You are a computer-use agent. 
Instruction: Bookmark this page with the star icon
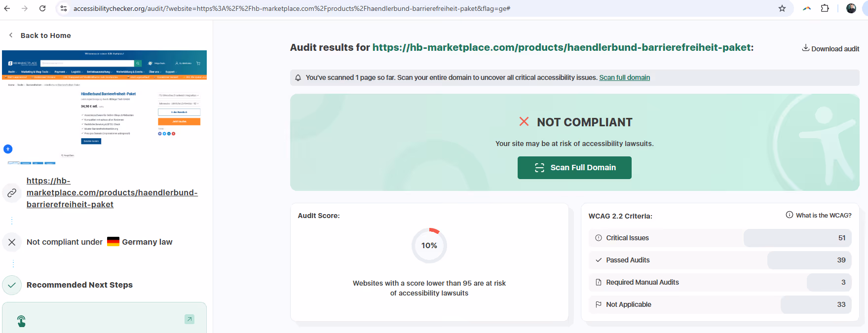pyautogui.click(x=782, y=8)
